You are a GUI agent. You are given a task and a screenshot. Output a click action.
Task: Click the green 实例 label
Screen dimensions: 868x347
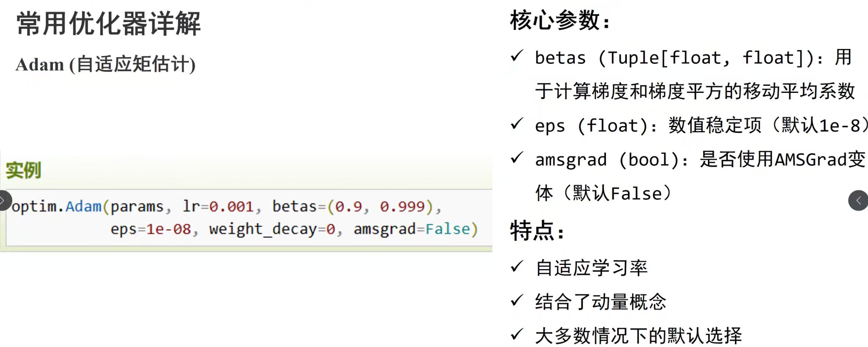pyautogui.click(x=23, y=171)
